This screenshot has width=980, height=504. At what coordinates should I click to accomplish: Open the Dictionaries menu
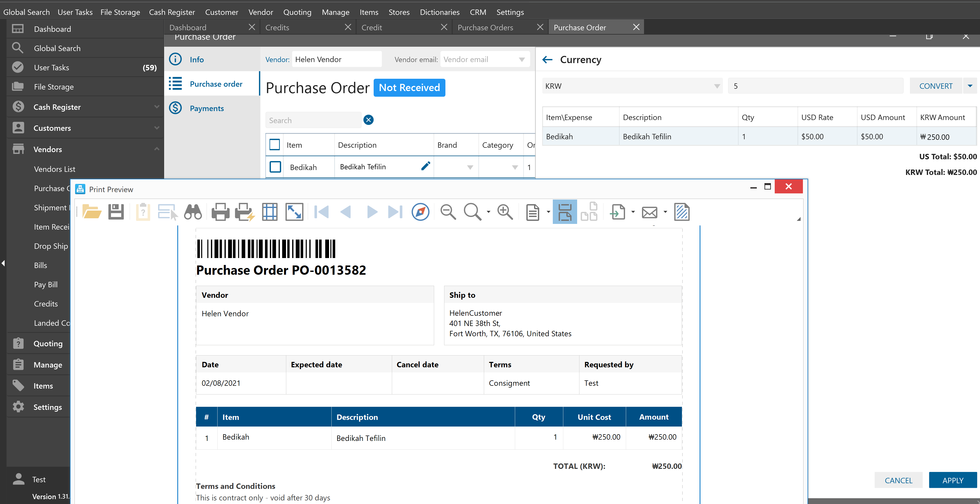click(x=440, y=12)
